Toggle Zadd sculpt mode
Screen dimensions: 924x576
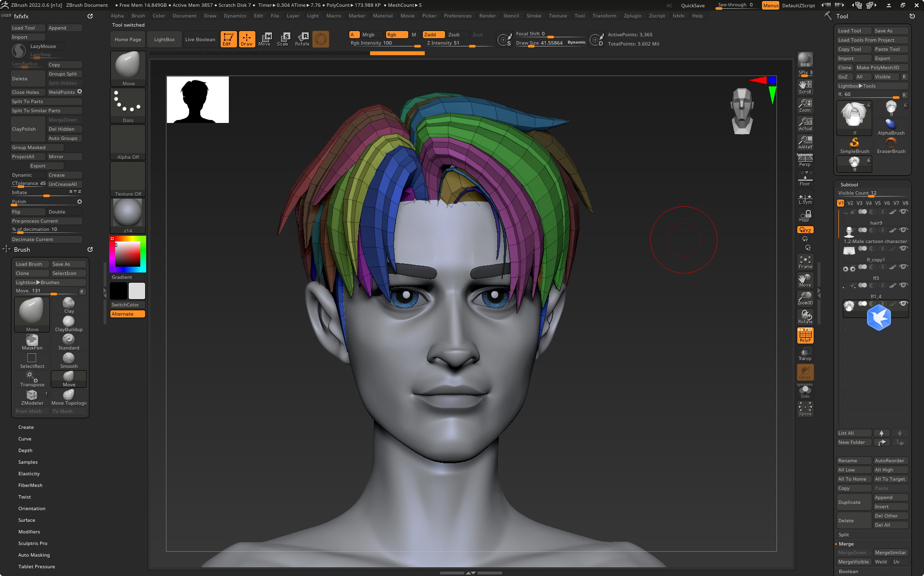click(x=433, y=34)
